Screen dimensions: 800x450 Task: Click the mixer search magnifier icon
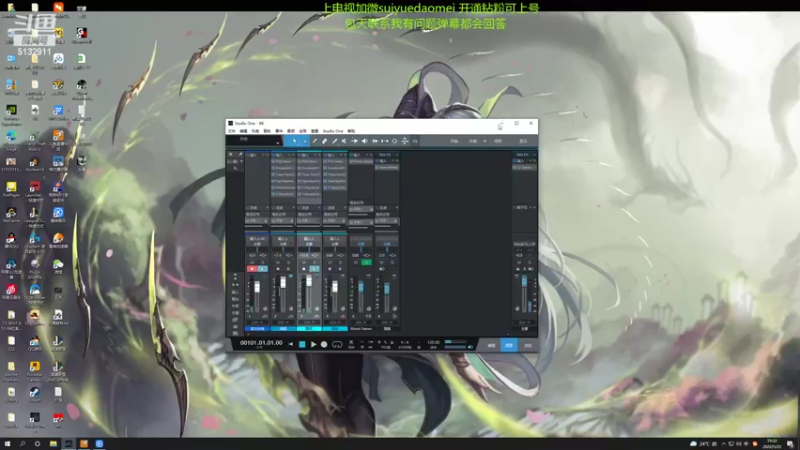click(x=235, y=168)
